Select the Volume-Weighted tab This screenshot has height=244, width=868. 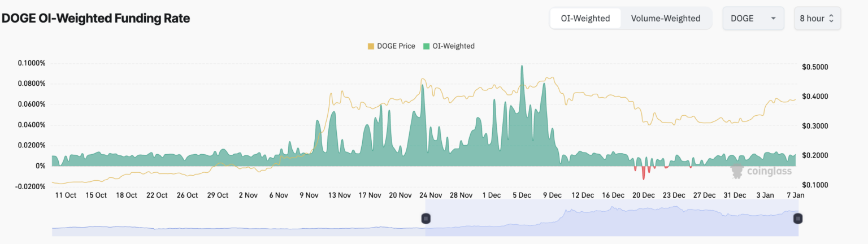(x=665, y=18)
